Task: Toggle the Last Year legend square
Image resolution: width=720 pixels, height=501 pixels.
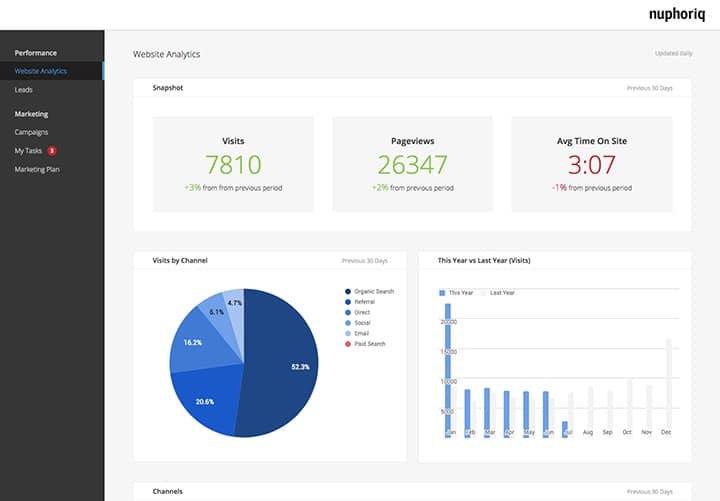Action: 483,293
